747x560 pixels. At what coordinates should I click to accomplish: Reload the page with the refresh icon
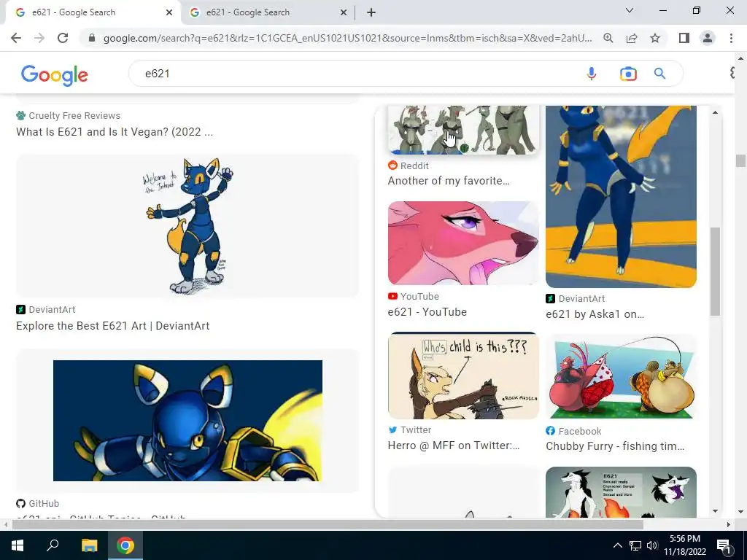[x=63, y=38]
